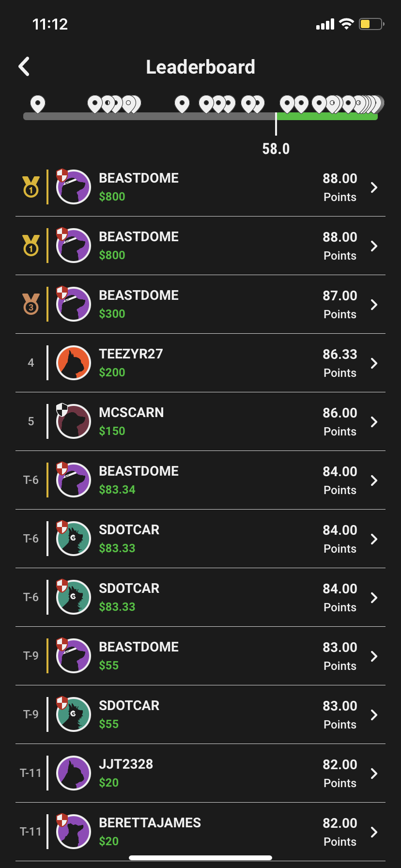Tap the black-and-white shield badge on MCSCARN

pos(62,410)
